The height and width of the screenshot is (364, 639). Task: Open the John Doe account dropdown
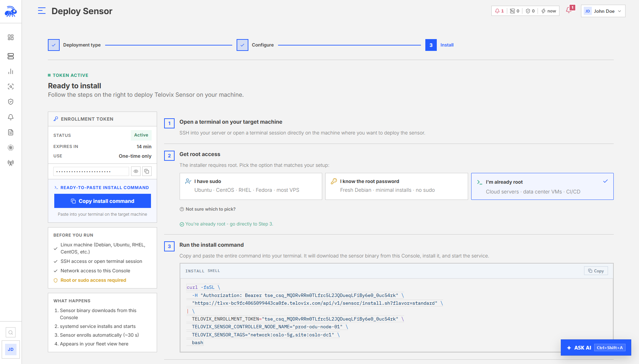tap(603, 11)
